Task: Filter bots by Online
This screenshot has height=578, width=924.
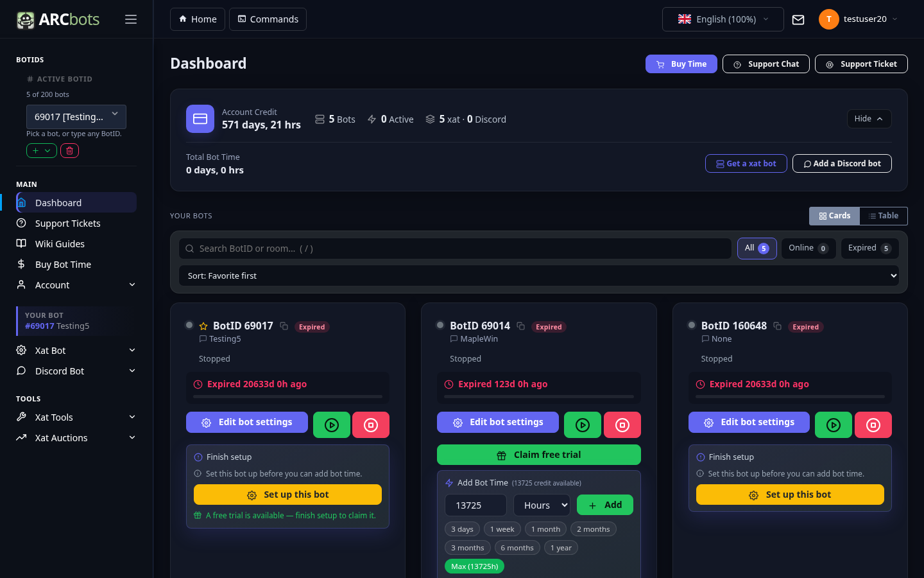Action: [x=809, y=249]
